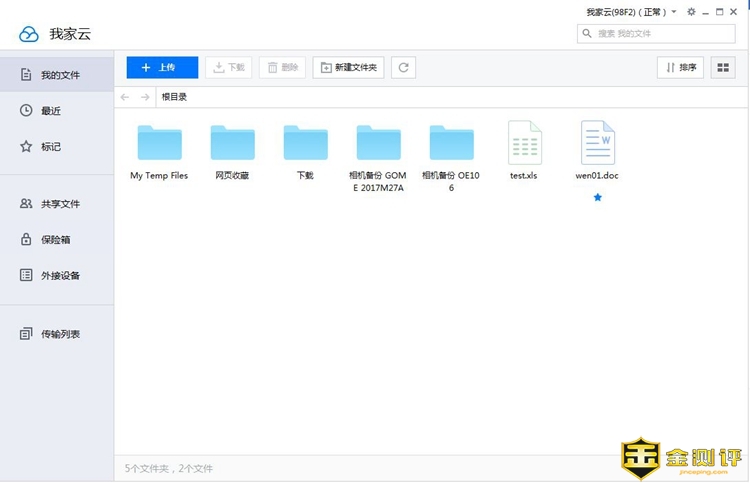
Task: Open 最近 recent files in sidebar
Action: point(50,110)
